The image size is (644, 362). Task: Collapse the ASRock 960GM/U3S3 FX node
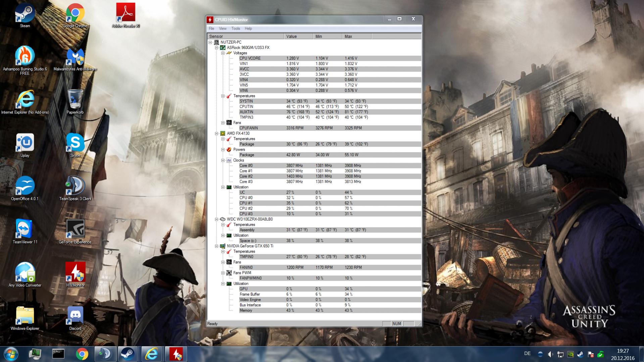click(216, 48)
